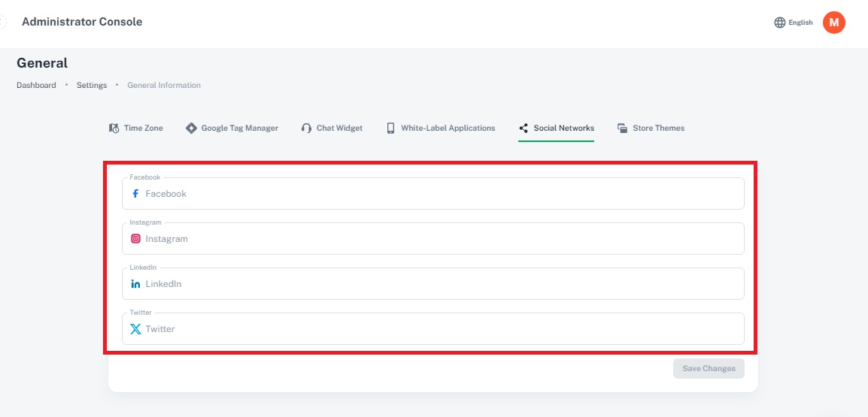868x417 pixels.
Task: Open the English language selector
Action: point(800,23)
